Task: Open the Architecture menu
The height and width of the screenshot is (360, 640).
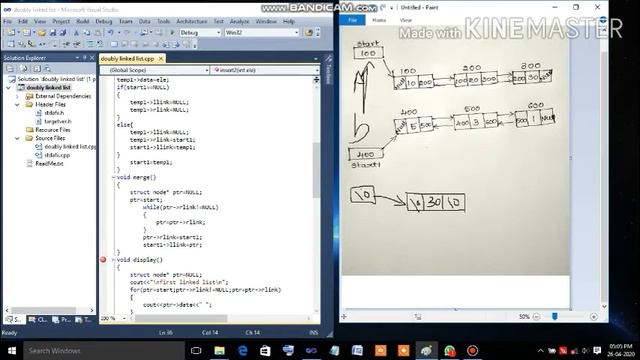Action: coord(191,21)
